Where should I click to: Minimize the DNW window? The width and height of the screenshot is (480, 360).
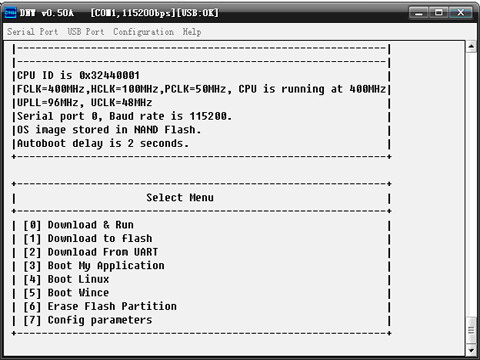(x=419, y=13)
